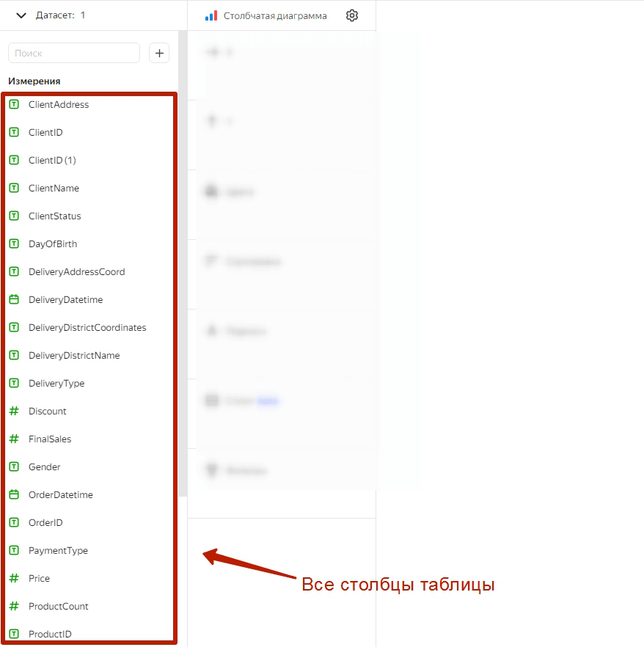This screenshot has height=647, width=644.
Task: Click the plus button to add a field
Action: [159, 54]
